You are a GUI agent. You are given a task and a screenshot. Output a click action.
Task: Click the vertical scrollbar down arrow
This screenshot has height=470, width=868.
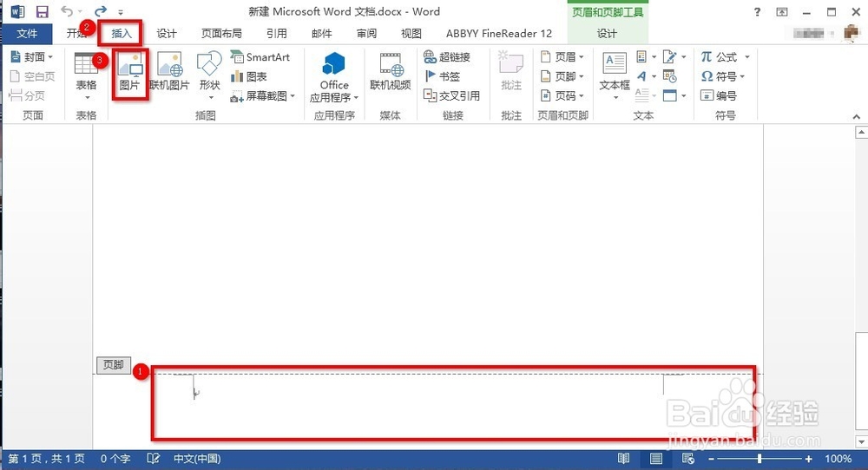click(861, 441)
